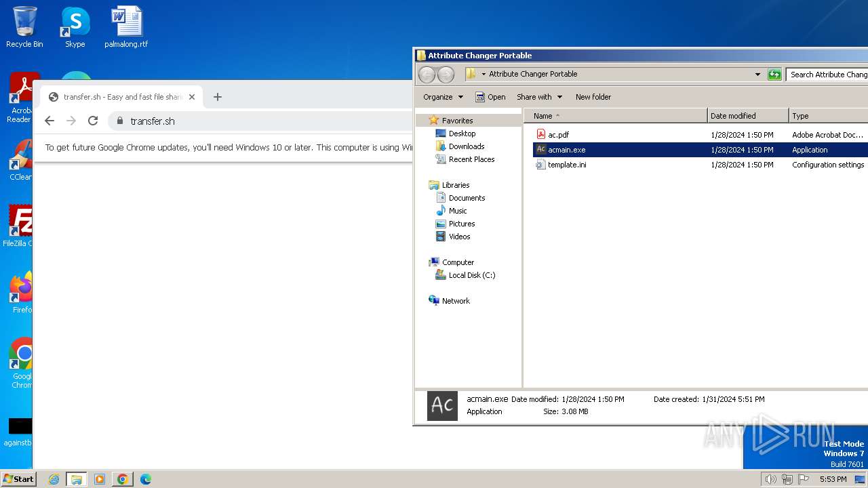Click the Search Attribute Changer box

tap(827, 75)
